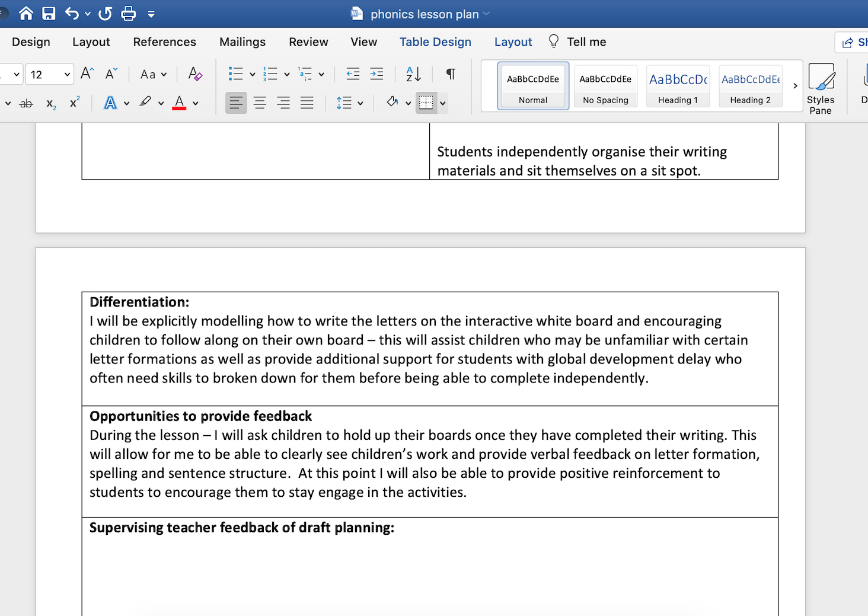Switch to the Mailings tab
The height and width of the screenshot is (616, 868).
pyautogui.click(x=242, y=42)
